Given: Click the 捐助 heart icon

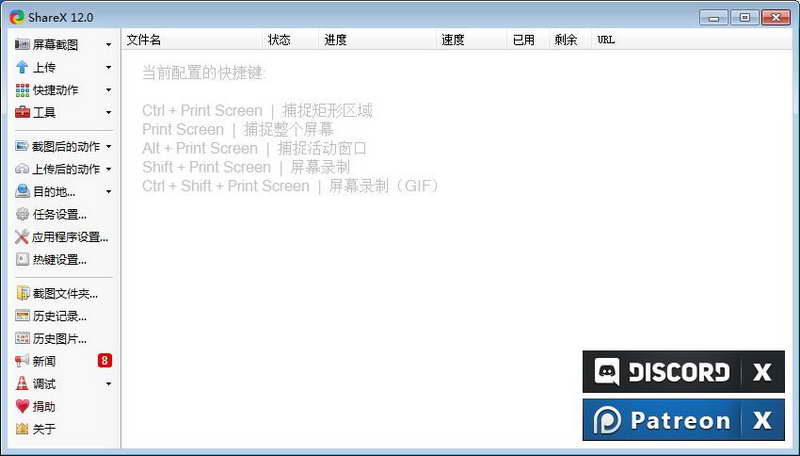Looking at the screenshot, I should pyautogui.click(x=22, y=406).
